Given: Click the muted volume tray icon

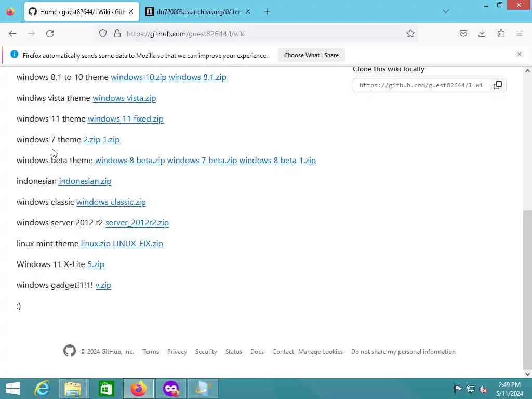Looking at the screenshot, I should pyautogui.click(x=483, y=389).
